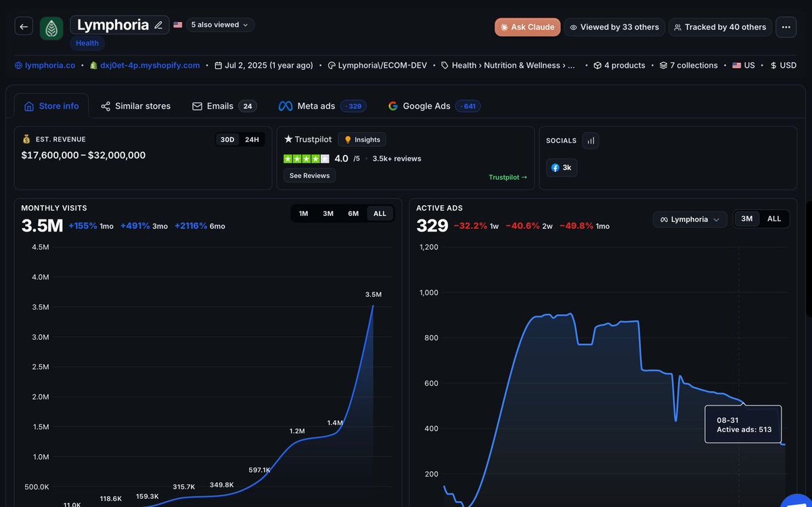Viewport: 812px width, 507px height.
Task: Click the Socials bar chart icon
Action: point(591,141)
